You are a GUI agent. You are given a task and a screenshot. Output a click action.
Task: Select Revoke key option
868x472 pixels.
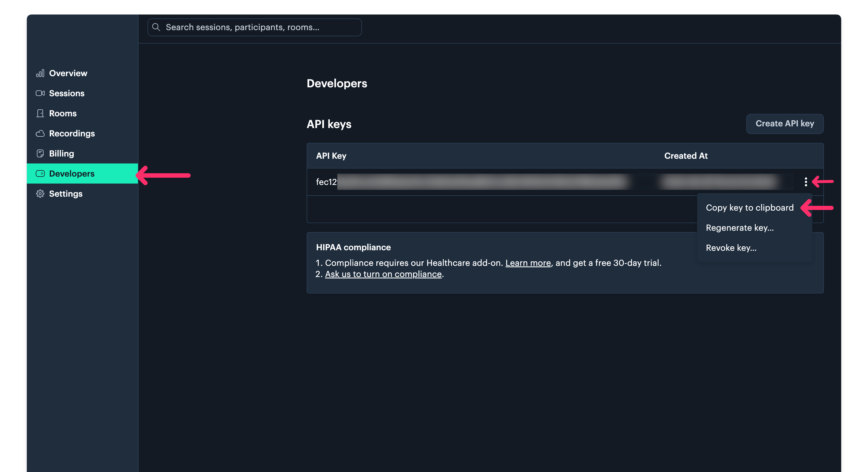(731, 248)
